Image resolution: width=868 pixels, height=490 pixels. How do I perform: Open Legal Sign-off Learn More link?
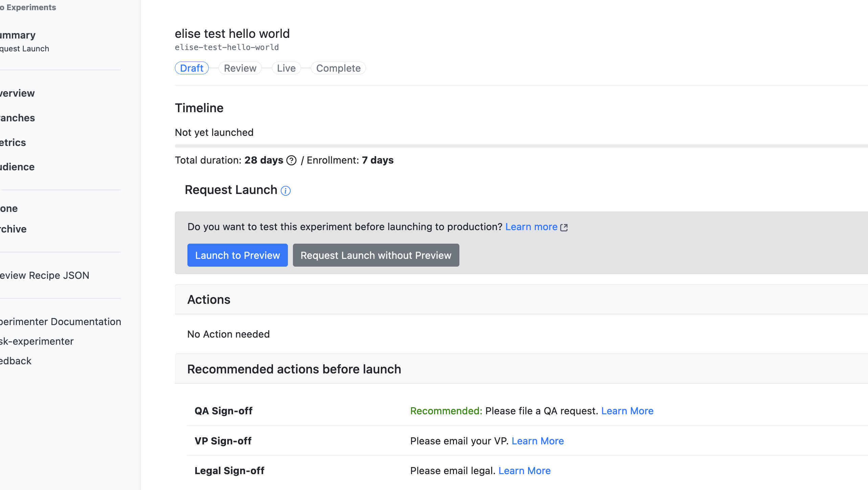524,471
